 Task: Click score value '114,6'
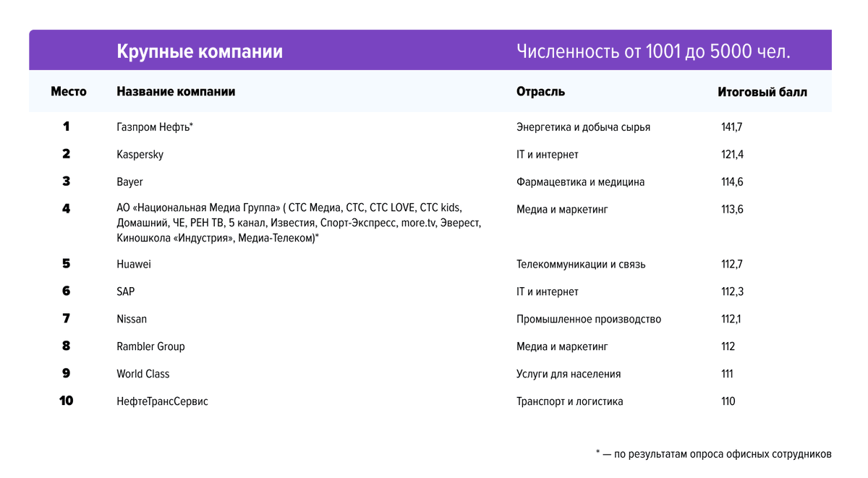point(732,182)
